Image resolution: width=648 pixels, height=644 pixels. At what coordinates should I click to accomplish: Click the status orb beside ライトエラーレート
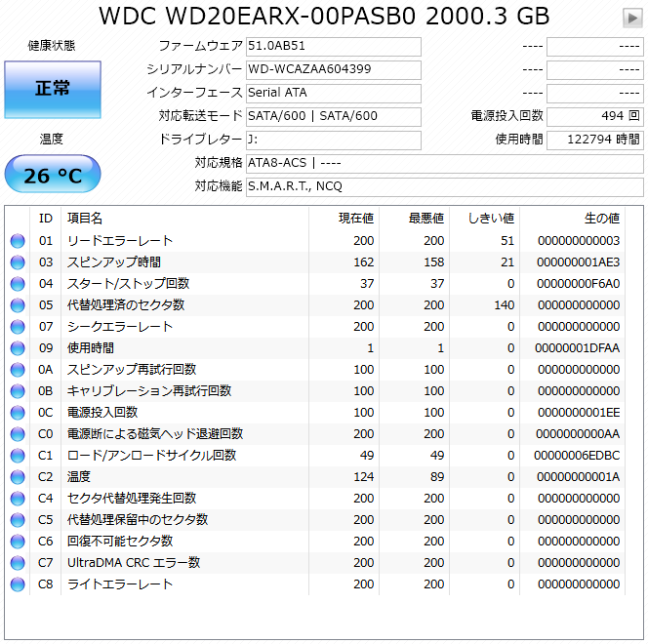pyautogui.click(x=18, y=584)
